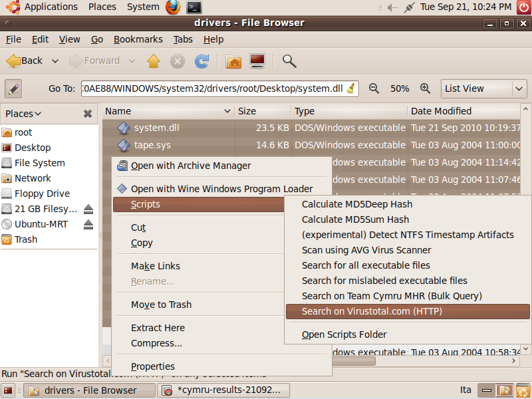532x399 pixels.
Task: Choose Open Scripts Folder
Action: coord(408,334)
